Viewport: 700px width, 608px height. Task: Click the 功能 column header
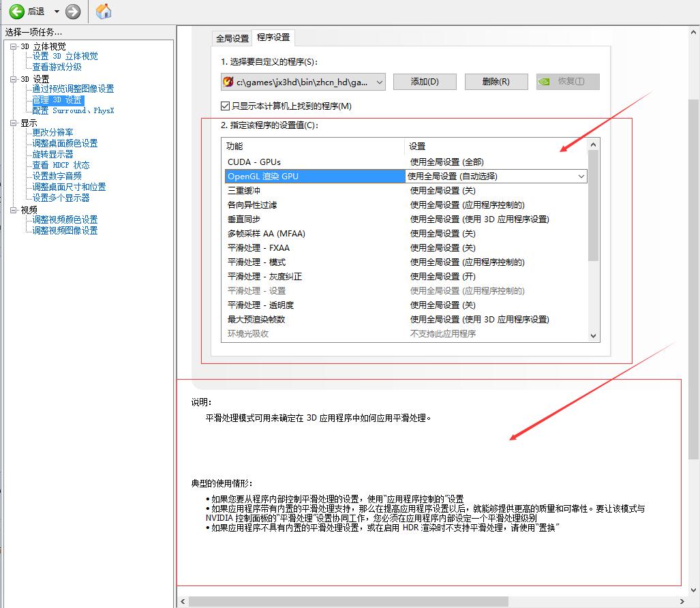point(313,146)
